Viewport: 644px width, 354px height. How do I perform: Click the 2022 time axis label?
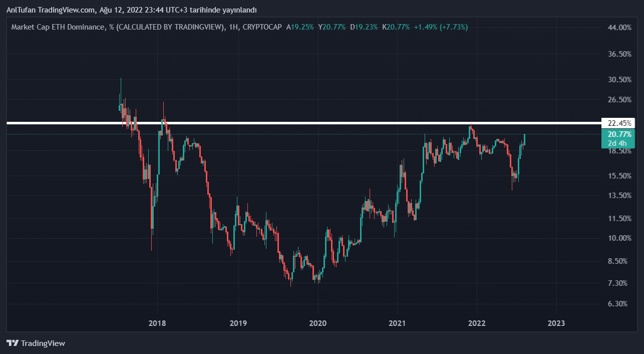pyautogui.click(x=476, y=323)
